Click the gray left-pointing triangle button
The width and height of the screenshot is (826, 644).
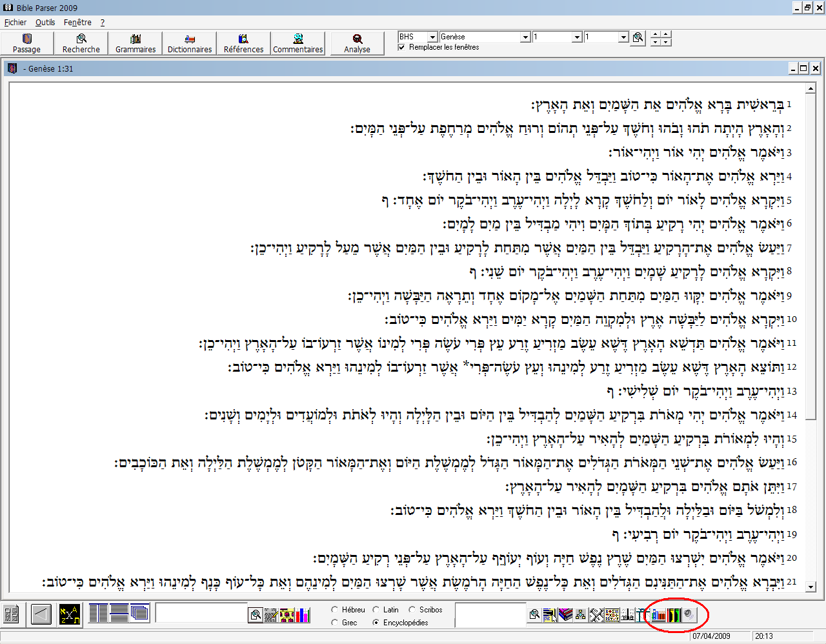click(x=41, y=614)
